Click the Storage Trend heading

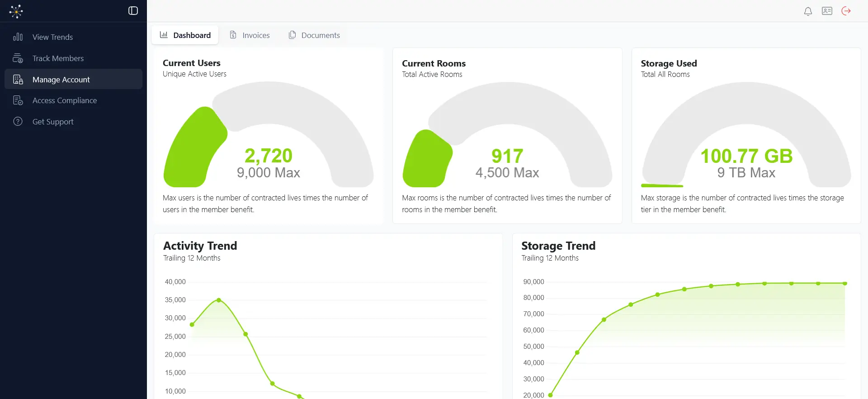[x=558, y=246]
